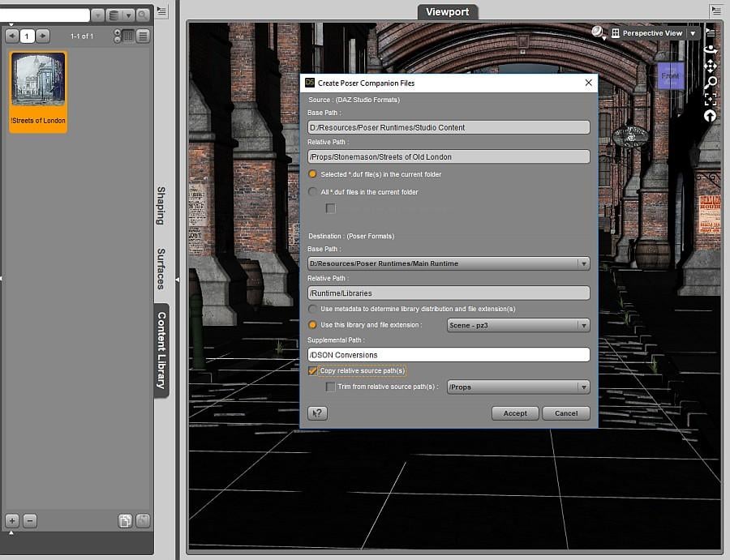Click the small triangle below the search field
The height and width of the screenshot is (560, 730).
click(x=11, y=24)
